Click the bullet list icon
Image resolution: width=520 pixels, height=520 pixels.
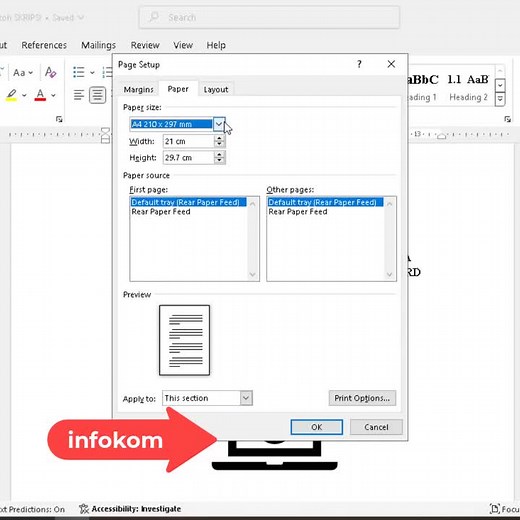pyautogui.click(x=79, y=72)
